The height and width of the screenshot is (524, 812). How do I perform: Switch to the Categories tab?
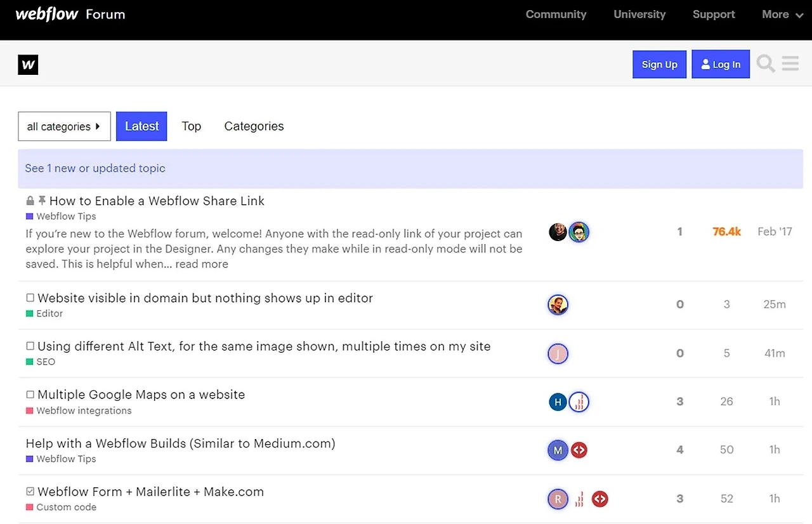254,126
